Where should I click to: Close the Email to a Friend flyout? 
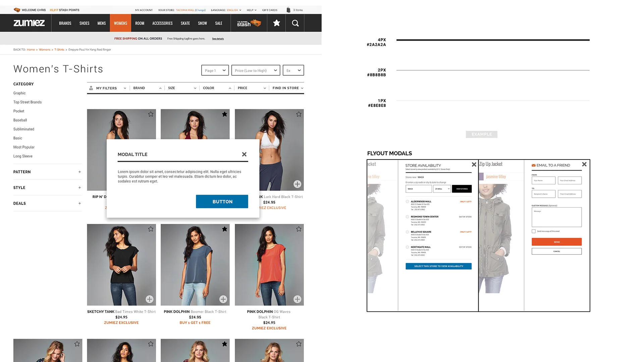coord(584,164)
